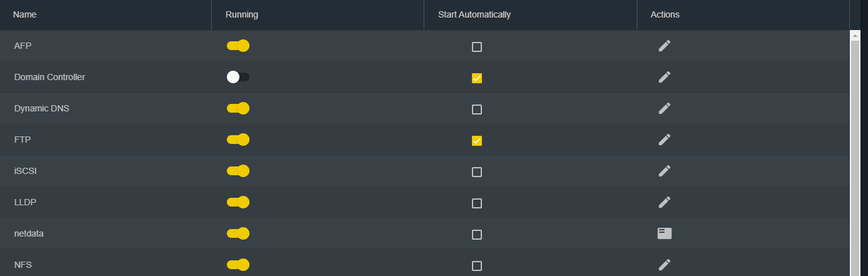The width and height of the screenshot is (868, 276).
Task: Start the Domain Controller service toggle
Action: [x=238, y=77]
